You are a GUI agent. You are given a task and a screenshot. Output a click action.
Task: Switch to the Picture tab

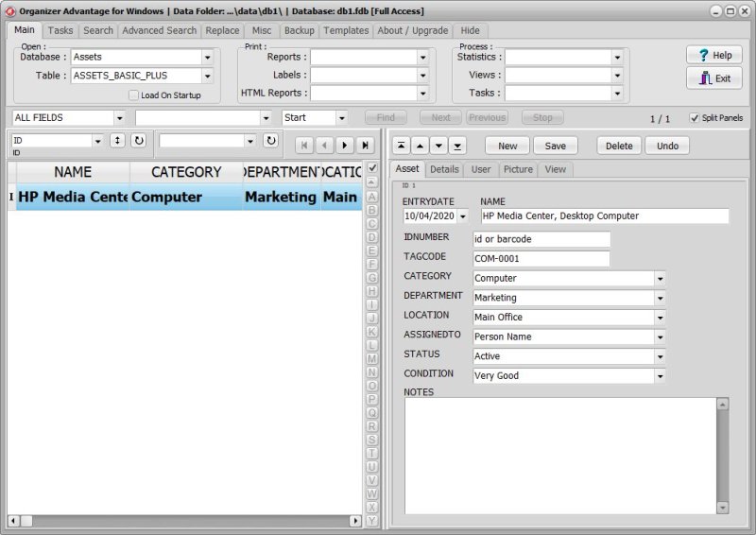pyautogui.click(x=518, y=169)
